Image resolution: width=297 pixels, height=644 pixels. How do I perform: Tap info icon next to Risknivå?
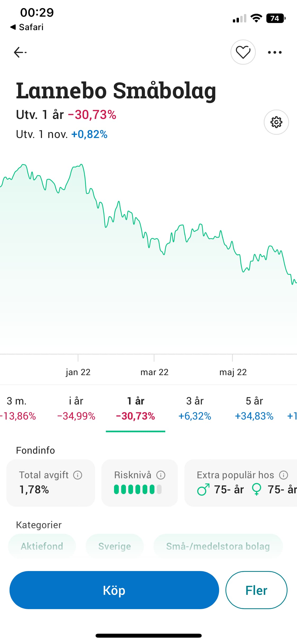click(161, 475)
